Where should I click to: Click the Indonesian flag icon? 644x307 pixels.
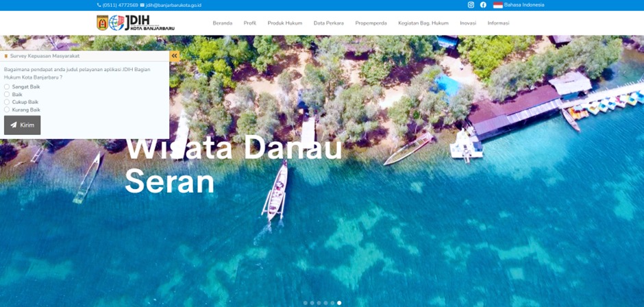point(498,5)
